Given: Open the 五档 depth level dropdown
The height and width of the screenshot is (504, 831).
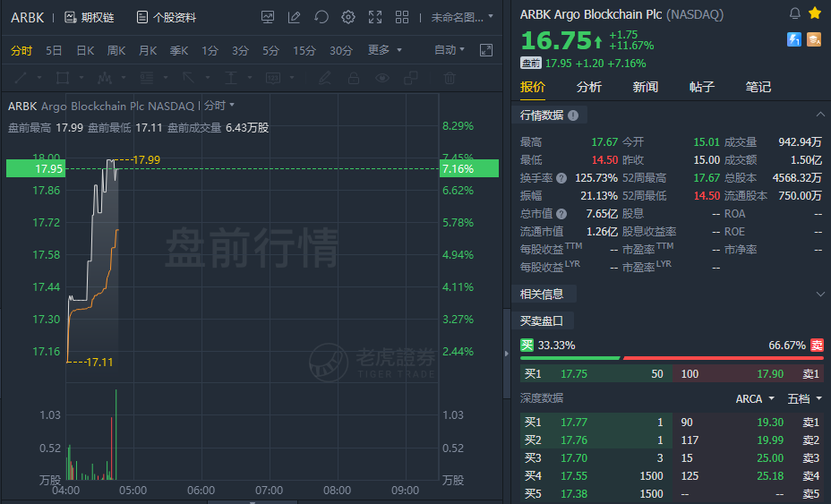Looking at the screenshot, I should pos(804,398).
